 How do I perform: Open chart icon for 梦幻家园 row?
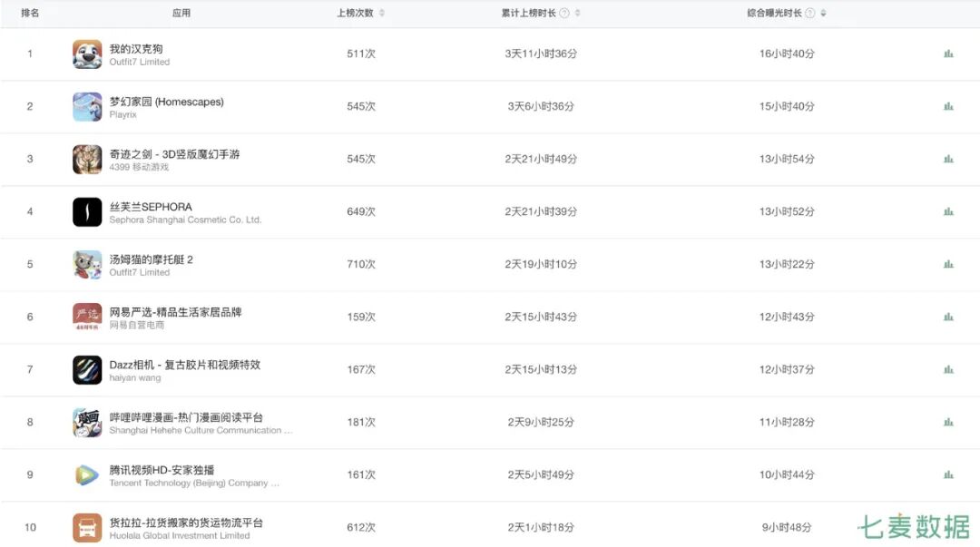click(948, 106)
